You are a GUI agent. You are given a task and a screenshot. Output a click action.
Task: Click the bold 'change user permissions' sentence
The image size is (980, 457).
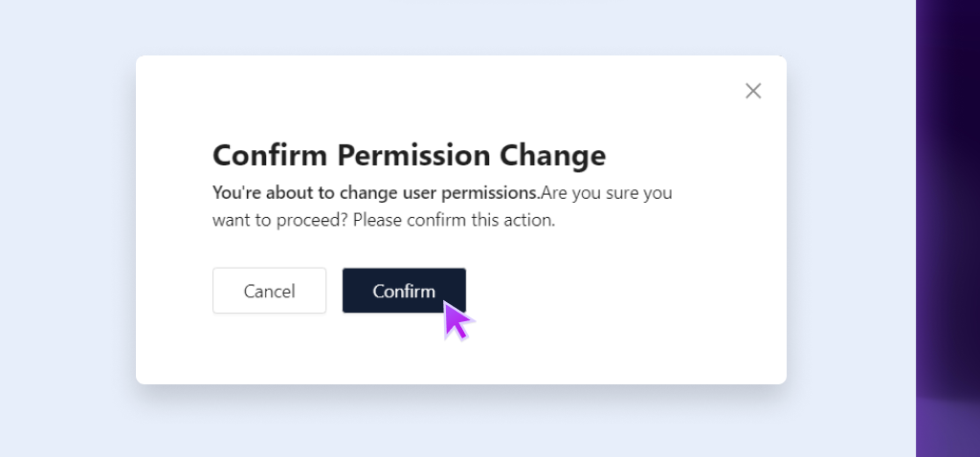pyautogui.click(x=375, y=192)
